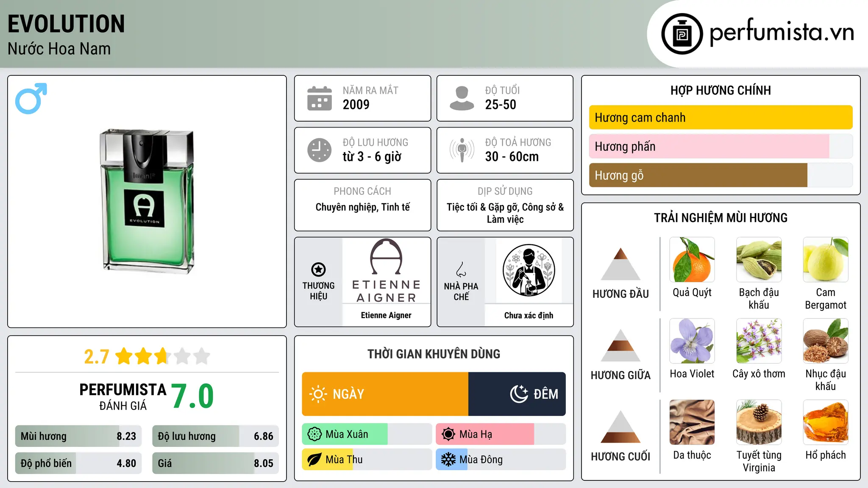
Task: Click the launch year 2009
Action: pos(356,105)
